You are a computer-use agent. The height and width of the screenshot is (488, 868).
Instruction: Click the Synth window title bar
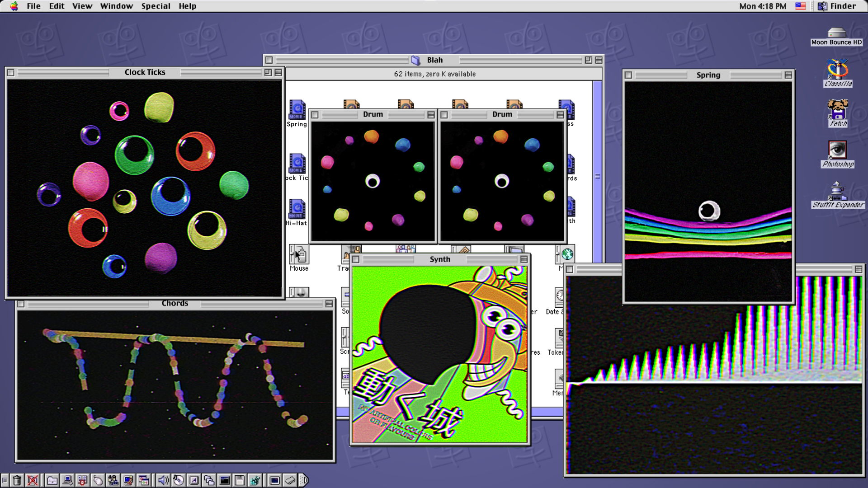tap(440, 259)
